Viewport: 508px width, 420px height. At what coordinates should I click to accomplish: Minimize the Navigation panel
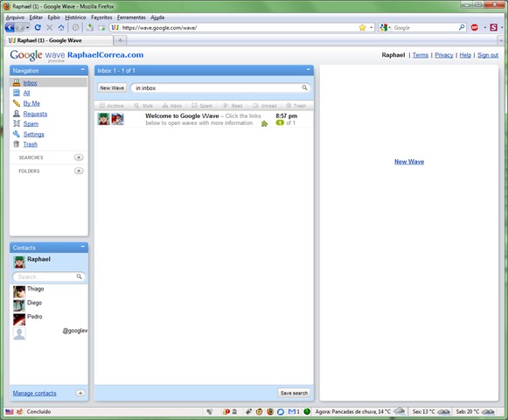tap(82, 70)
